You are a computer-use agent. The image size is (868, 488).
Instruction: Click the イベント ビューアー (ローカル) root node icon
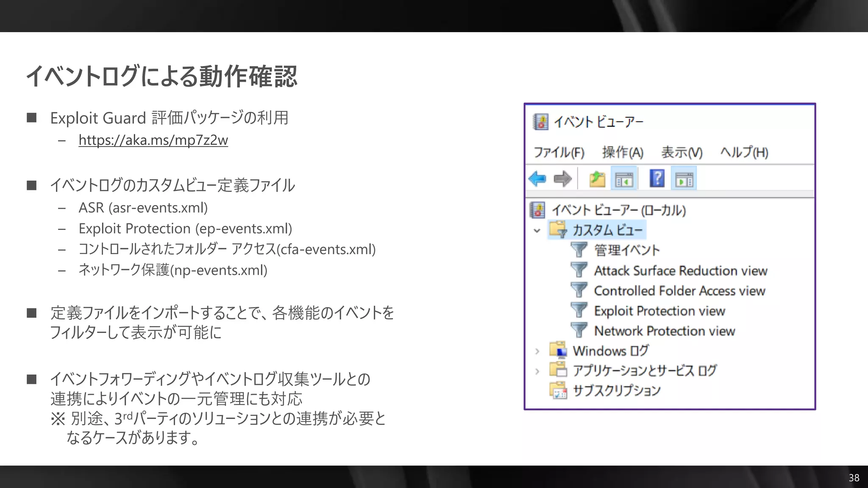[x=538, y=210]
